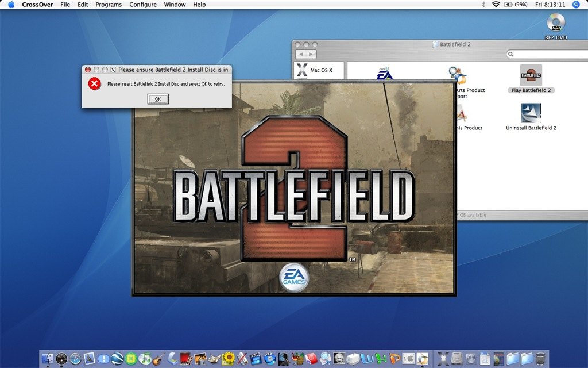Launch GarageBand from the Dock
The width and height of the screenshot is (588, 368).
(158, 359)
